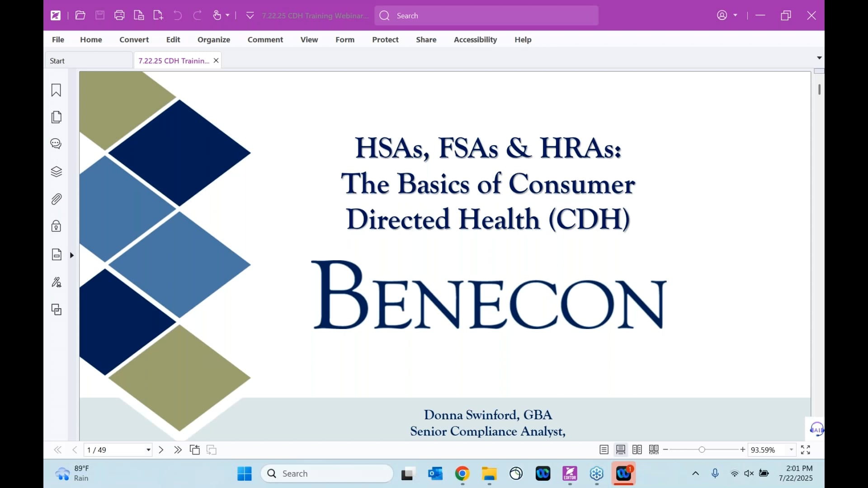Open the Digital Signatures panel
868x488 pixels.
(56, 282)
